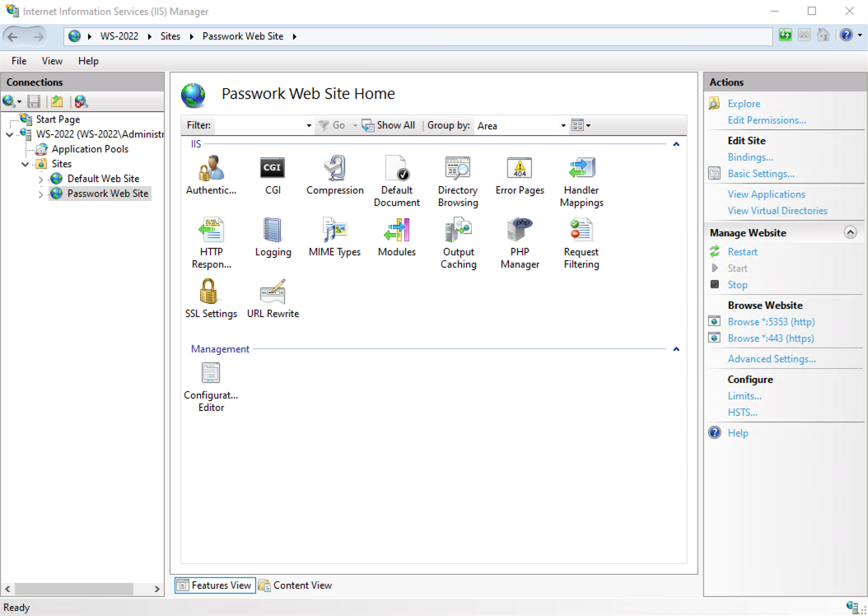Open the Error Pages feature
868x616 pixels.
[x=519, y=170]
